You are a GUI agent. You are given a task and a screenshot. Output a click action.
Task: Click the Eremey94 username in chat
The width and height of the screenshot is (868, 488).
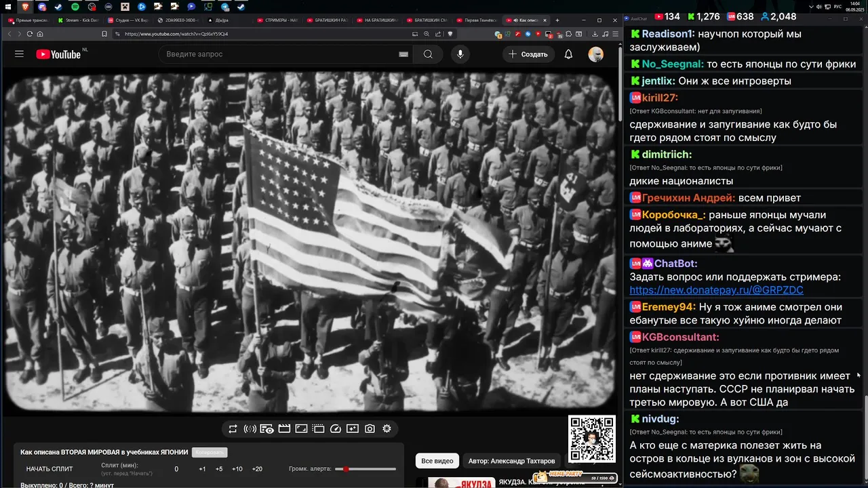tap(668, 307)
